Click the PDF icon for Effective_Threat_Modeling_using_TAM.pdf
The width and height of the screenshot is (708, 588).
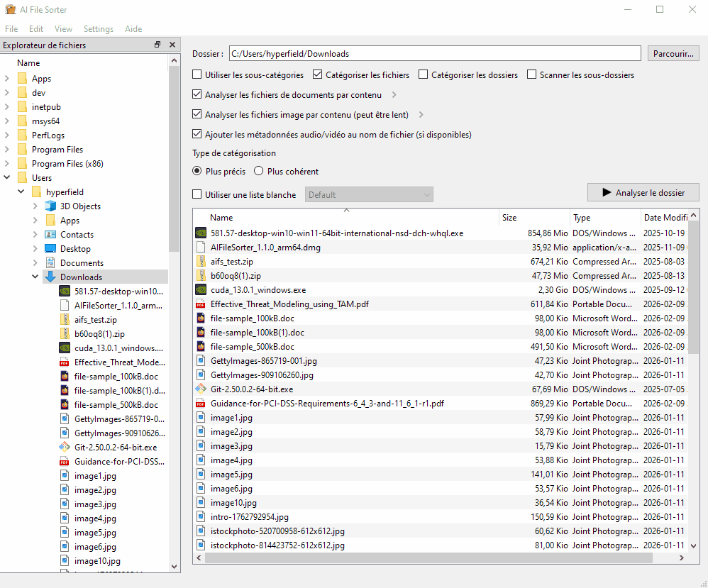[200, 304]
